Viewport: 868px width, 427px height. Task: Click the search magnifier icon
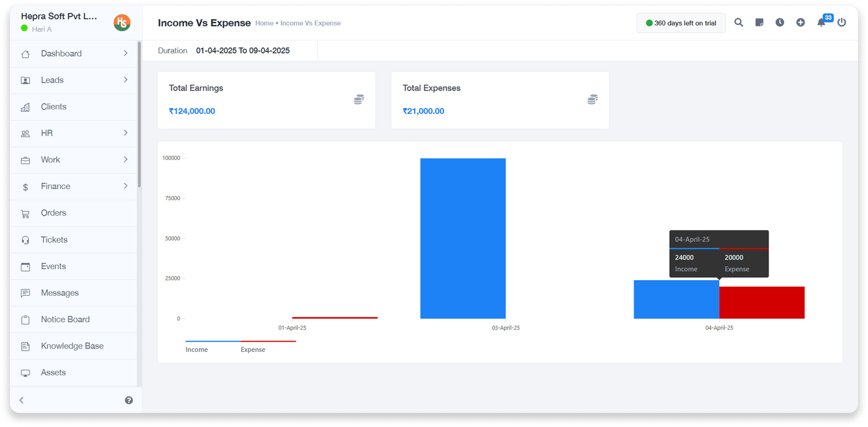(738, 22)
